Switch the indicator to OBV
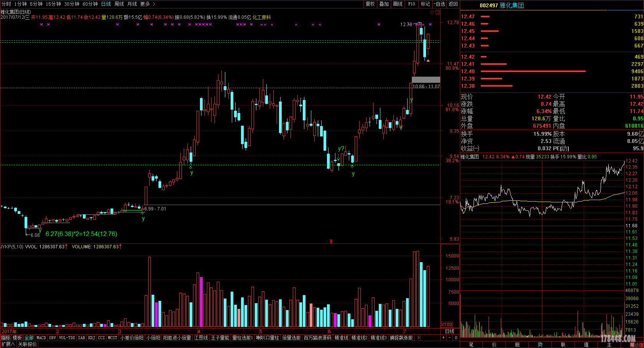644x348 pixels. click(x=53, y=338)
